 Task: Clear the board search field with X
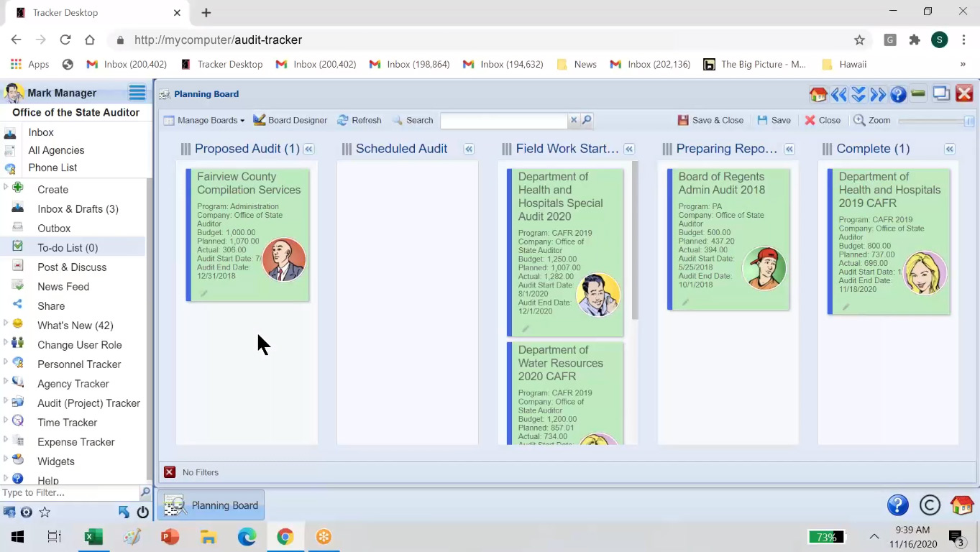(x=573, y=120)
